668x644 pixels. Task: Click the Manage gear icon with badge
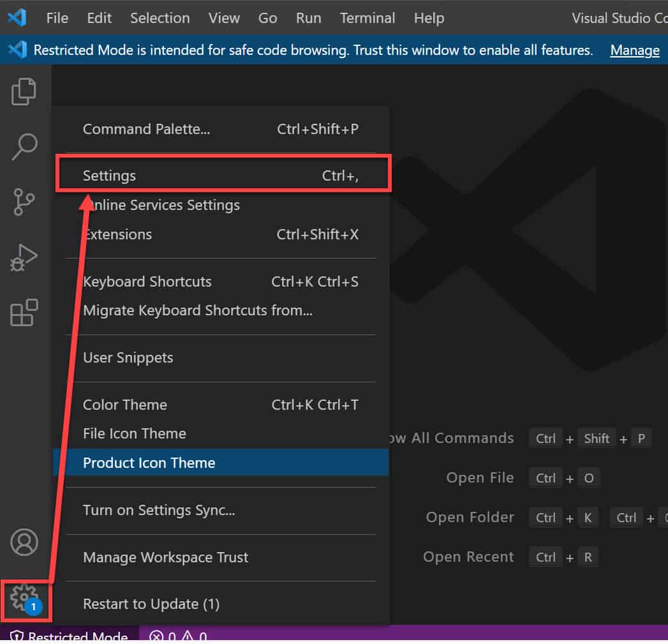(25, 599)
